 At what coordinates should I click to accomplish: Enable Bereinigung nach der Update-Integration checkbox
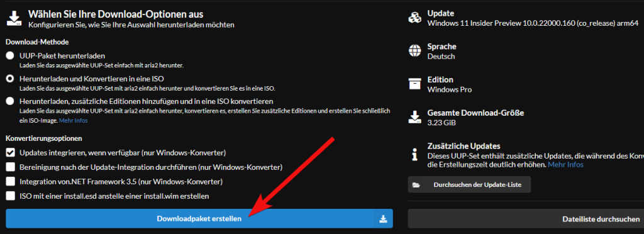click(x=10, y=167)
